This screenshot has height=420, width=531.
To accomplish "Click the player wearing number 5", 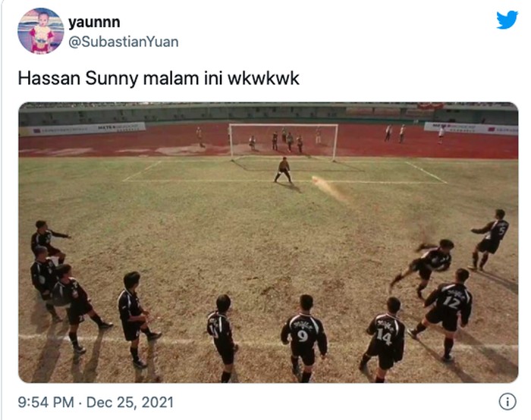I will tap(490, 240).
